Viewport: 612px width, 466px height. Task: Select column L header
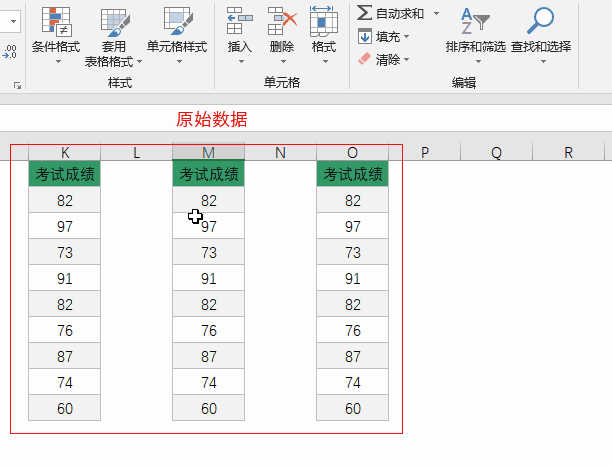click(137, 153)
